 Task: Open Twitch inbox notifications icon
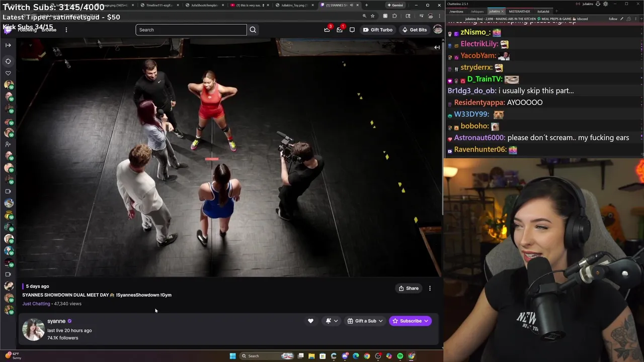(340, 30)
